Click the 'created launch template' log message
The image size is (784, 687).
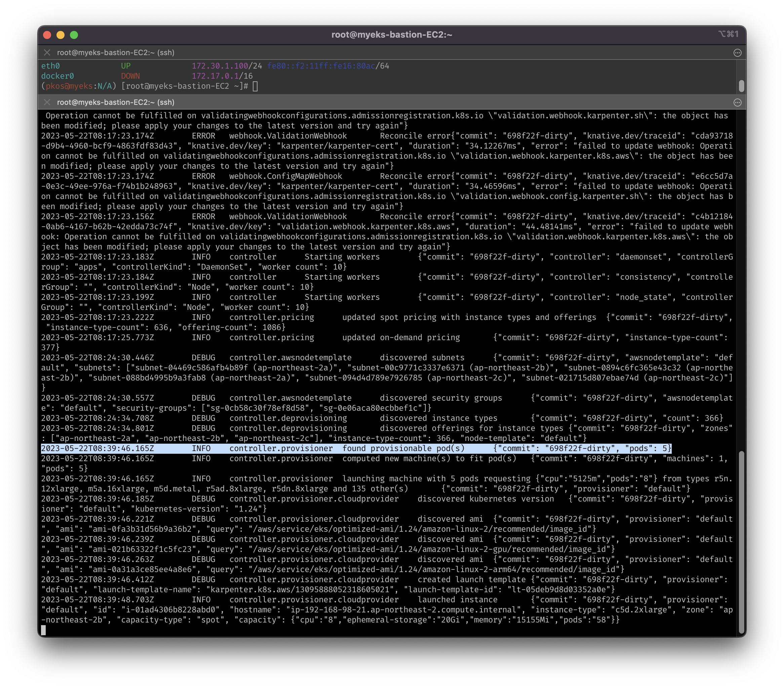click(x=472, y=579)
